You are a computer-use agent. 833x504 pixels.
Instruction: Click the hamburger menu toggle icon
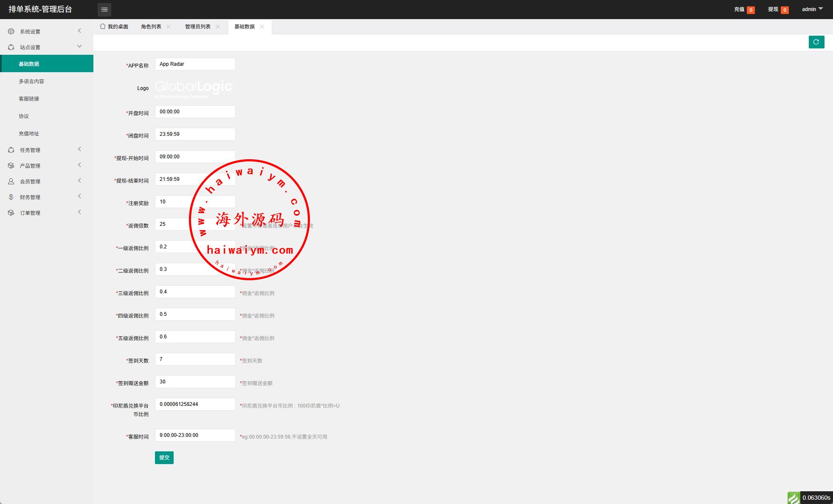coord(104,9)
